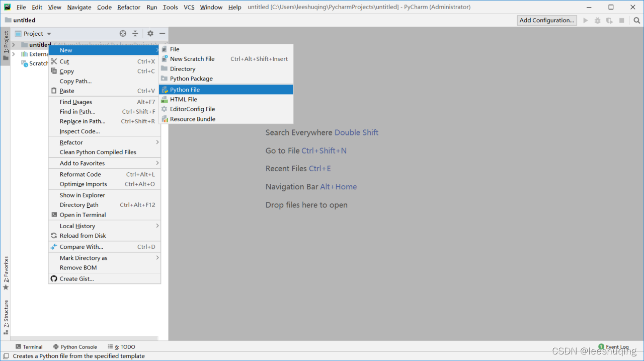Viewport: 644px width, 361px height.
Task: Click the Debug bug icon
Action: pos(597,20)
